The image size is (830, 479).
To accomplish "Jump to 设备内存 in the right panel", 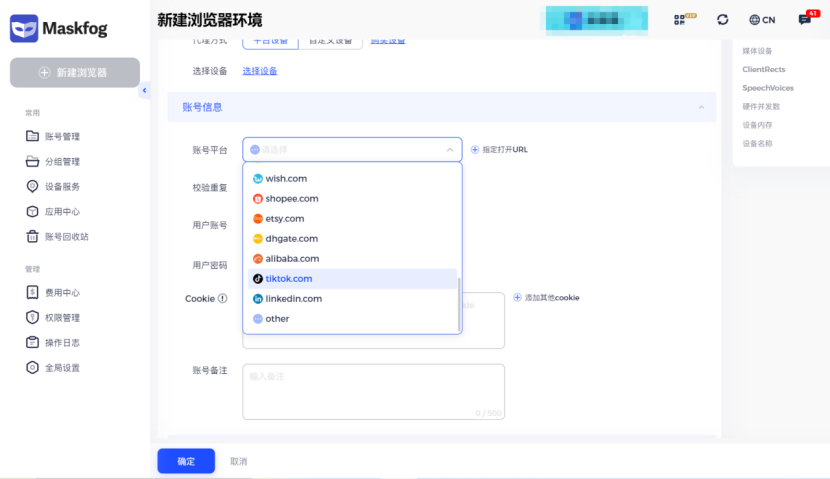I will click(x=757, y=125).
